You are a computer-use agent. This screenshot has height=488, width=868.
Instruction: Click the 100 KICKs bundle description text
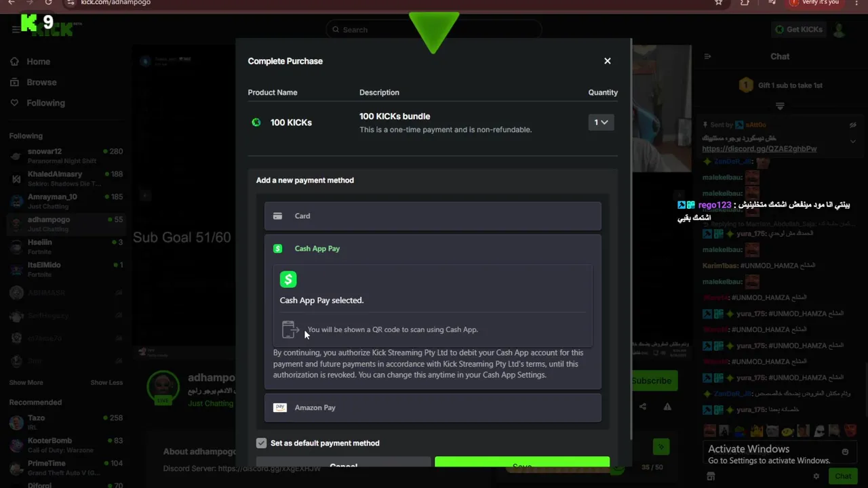[395, 116]
